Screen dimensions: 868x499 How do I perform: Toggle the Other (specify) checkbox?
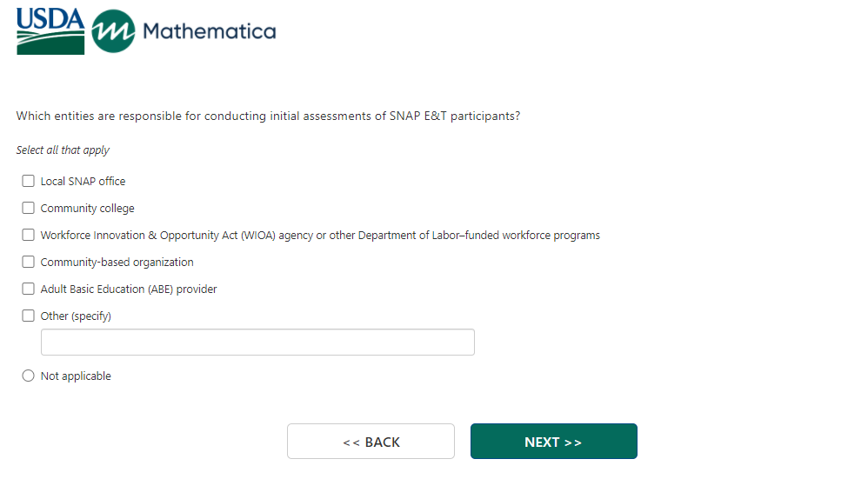29,316
